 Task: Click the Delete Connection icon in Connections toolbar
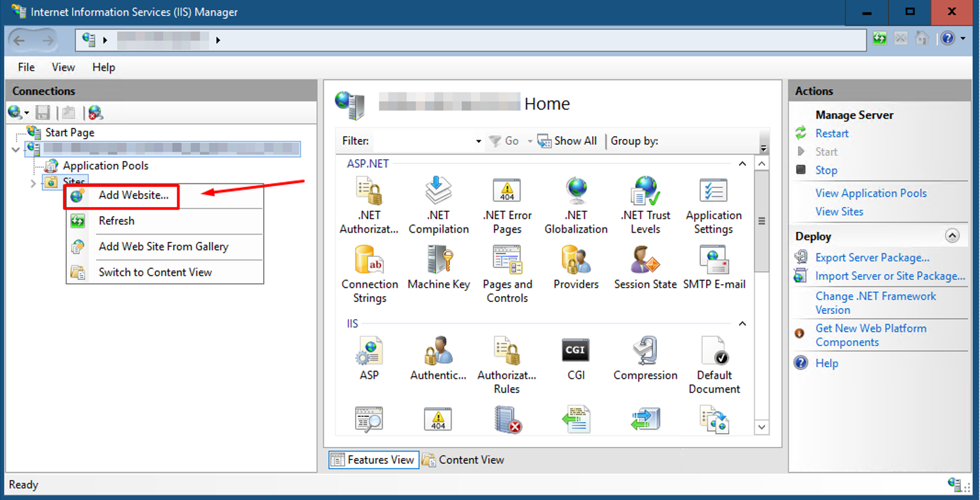pyautogui.click(x=96, y=113)
